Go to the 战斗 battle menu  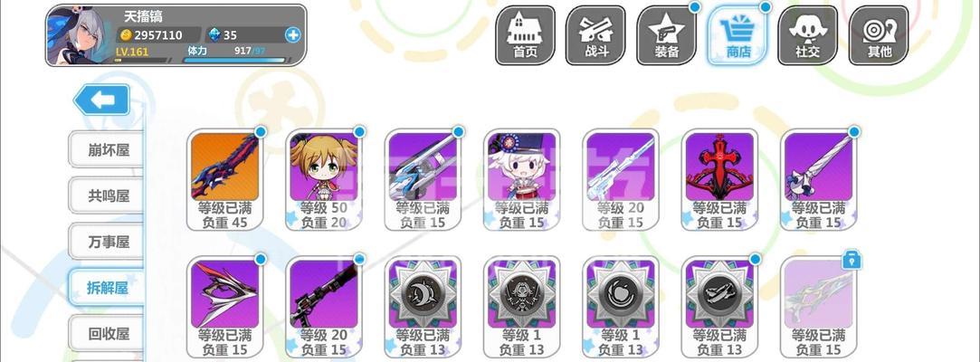[595, 35]
